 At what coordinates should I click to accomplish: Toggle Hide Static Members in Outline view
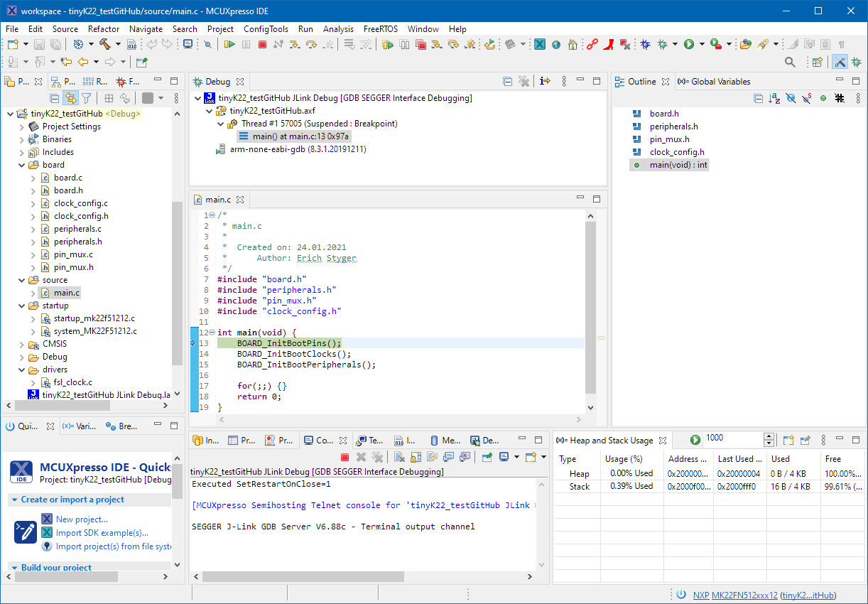[x=807, y=98]
